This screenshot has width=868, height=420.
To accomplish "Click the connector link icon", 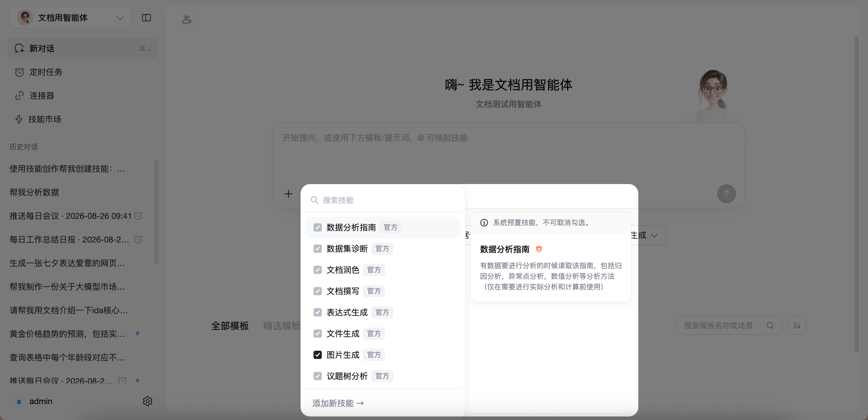I will tap(19, 96).
